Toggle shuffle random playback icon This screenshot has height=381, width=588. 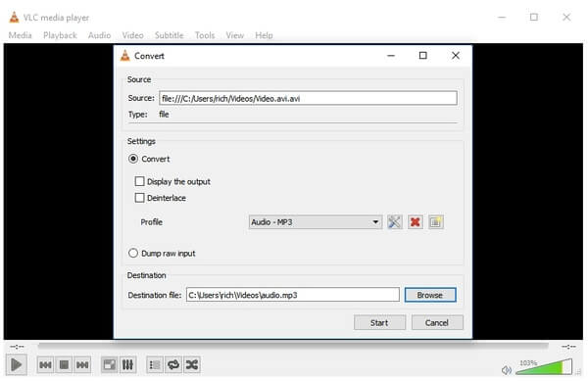(192, 364)
